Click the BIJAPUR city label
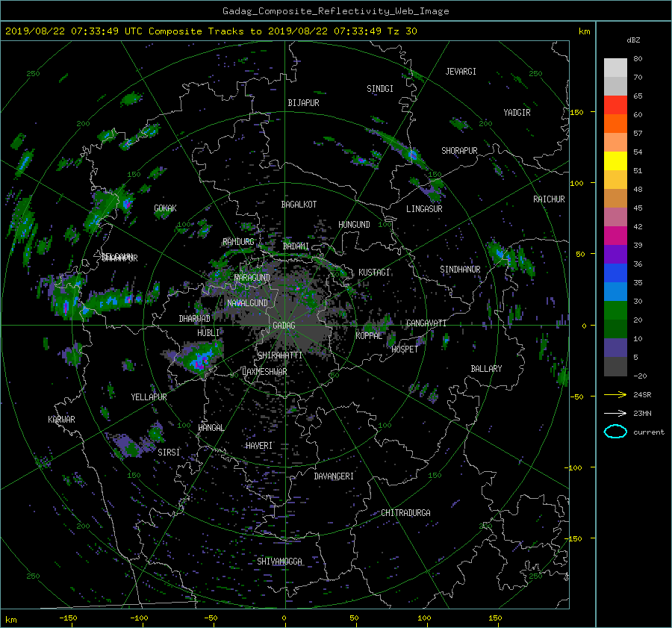Screen dimensions: 672x628 pyautogui.click(x=303, y=103)
